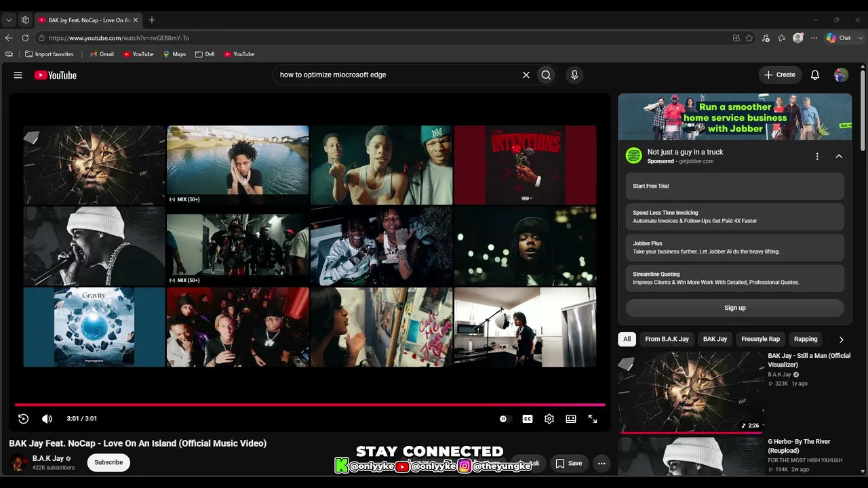Open the Maps bookmark
Viewport: 868px width, 488px height.
pyautogui.click(x=174, y=54)
